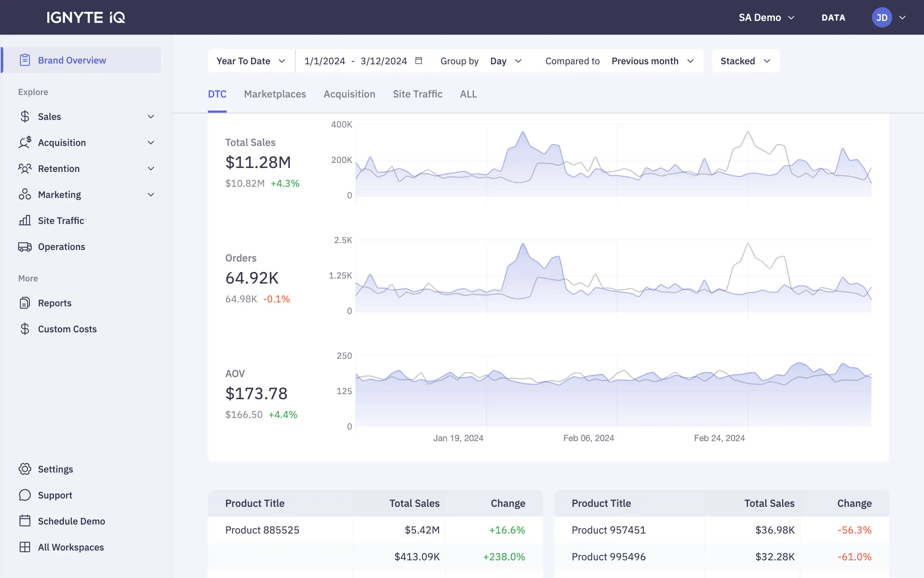This screenshot has height=578, width=924.
Task: Open Custom Costs page
Action: point(67,329)
